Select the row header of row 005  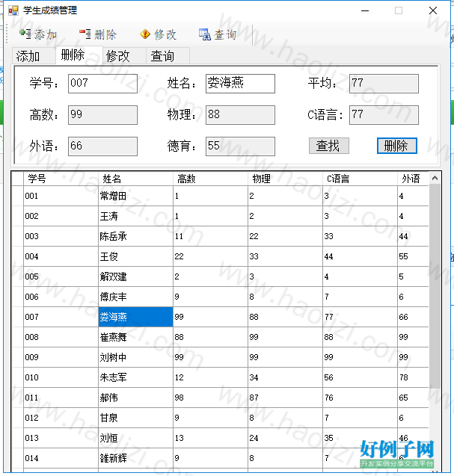18,276
